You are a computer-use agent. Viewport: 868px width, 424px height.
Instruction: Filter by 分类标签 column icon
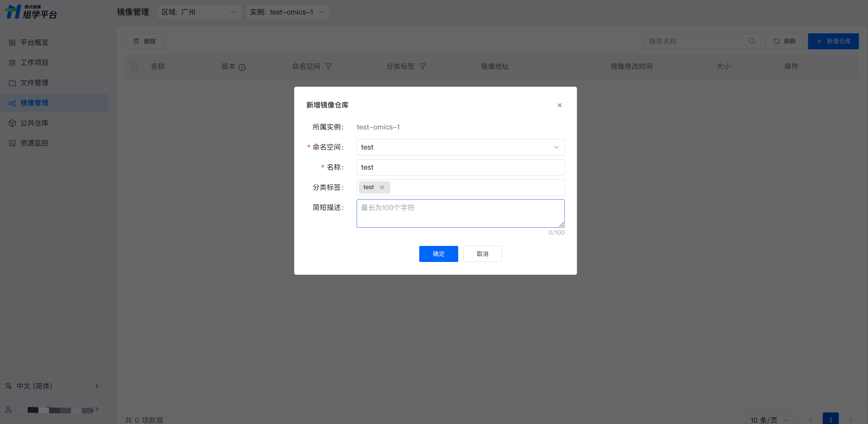(x=423, y=66)
